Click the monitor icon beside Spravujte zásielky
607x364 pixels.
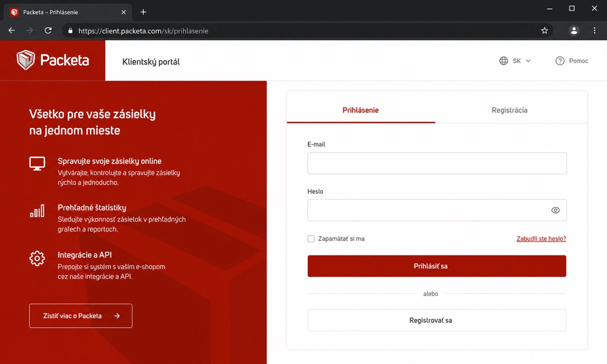pyautogui.click(x=37, y=163)
